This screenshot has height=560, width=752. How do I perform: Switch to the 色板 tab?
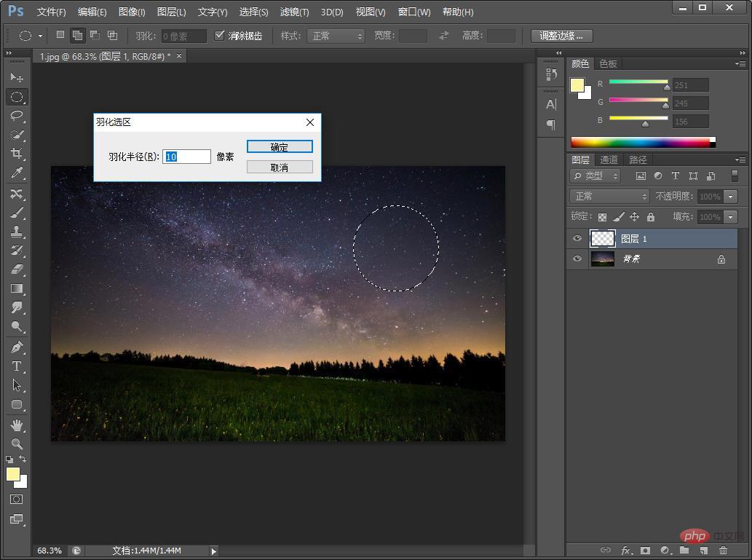click(x=608, y=63)
